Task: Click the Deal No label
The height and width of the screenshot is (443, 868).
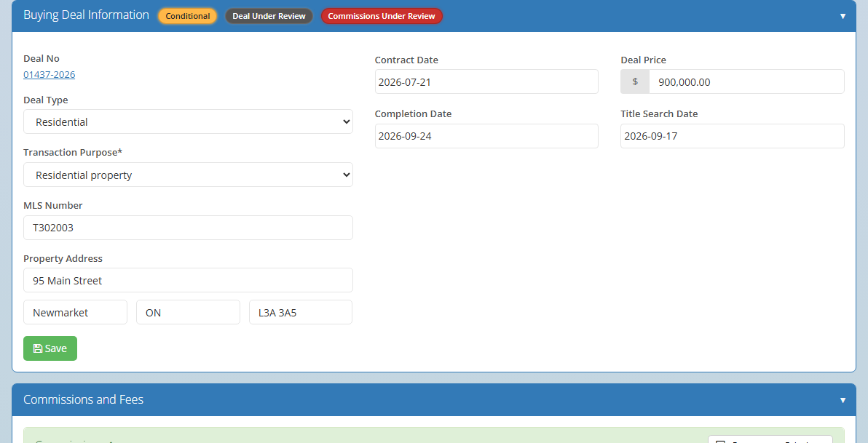Action: pyautogui.click(x=42, y=59)
